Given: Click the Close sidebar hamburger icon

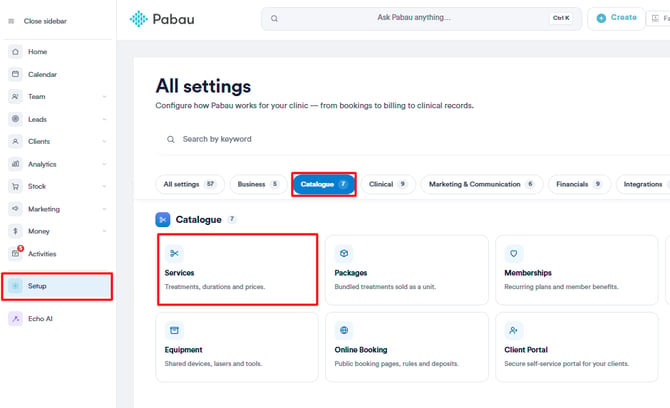Looking at the screenshot, I should 11,21.
